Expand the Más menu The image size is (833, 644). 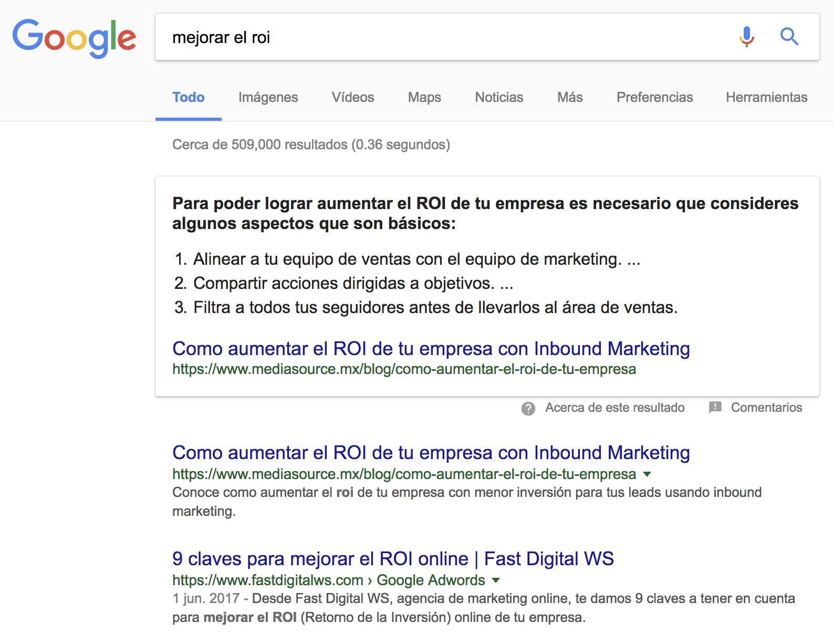(570, 97)
